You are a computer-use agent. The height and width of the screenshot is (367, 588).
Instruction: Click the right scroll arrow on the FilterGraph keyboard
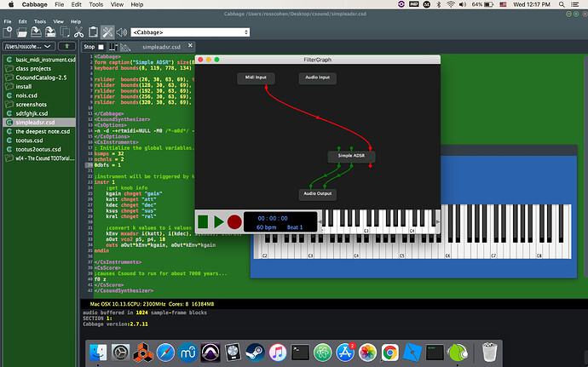(x=437, y=222)
